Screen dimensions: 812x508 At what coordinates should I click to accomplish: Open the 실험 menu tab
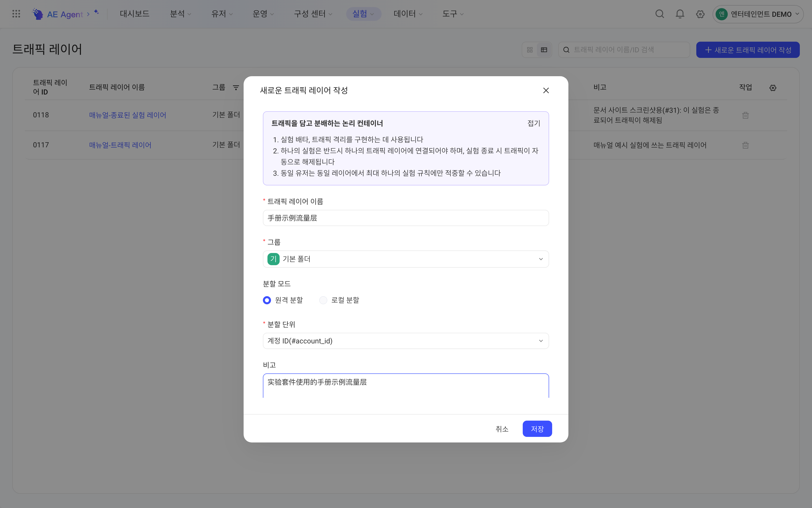(x=363, y=14)
